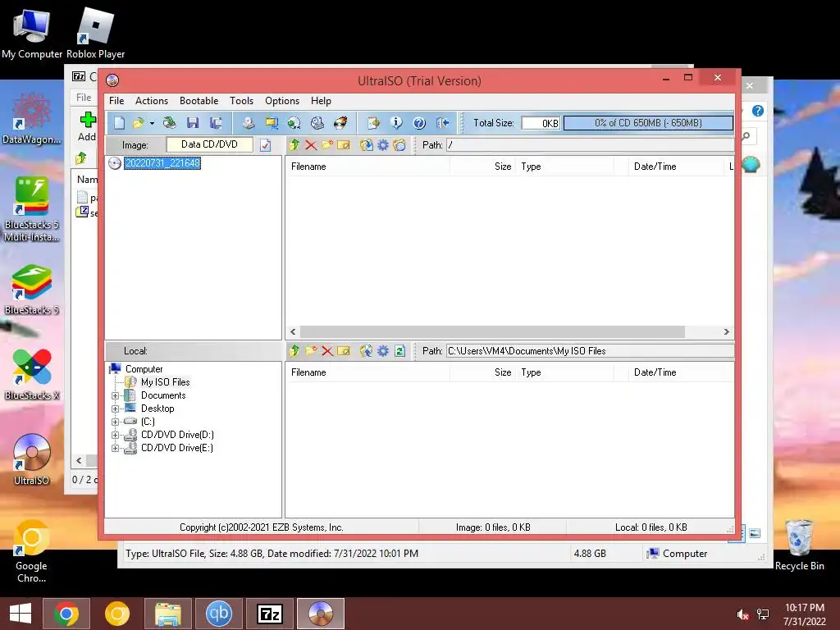Image resolution: width=840 pixels, height=630 pixels.
Task: Click the Burn CD/DVD Image icon
Action: coord(340,123)
